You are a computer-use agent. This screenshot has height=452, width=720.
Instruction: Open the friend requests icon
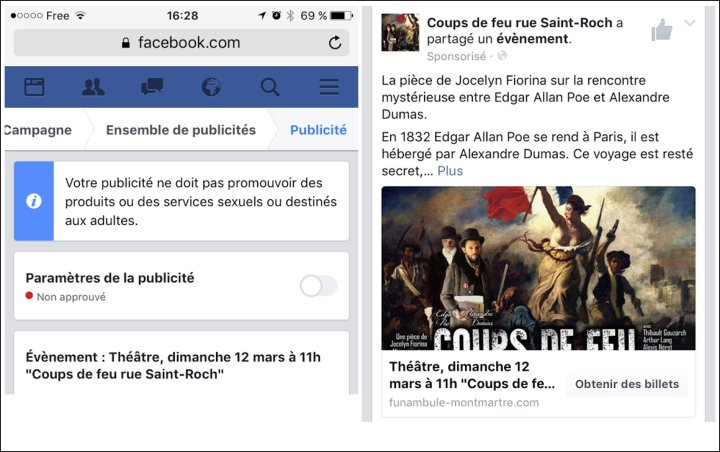click(x=93, y=86)
